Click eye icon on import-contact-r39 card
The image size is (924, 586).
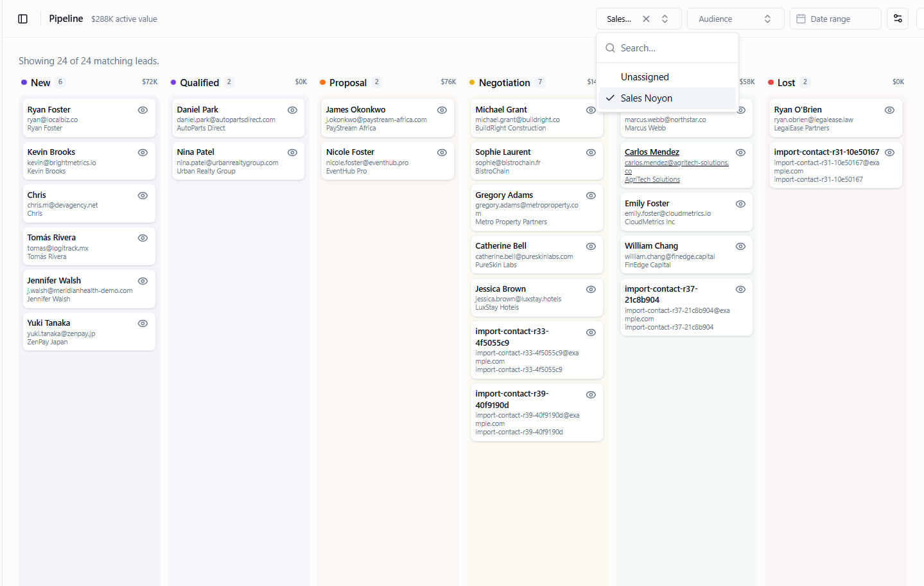591,395
